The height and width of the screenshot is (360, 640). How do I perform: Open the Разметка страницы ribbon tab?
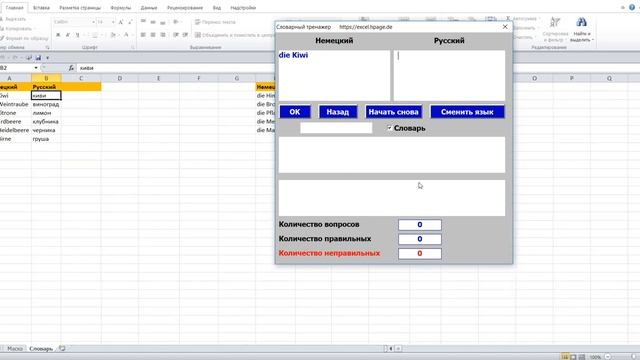(x=80, y=8)
